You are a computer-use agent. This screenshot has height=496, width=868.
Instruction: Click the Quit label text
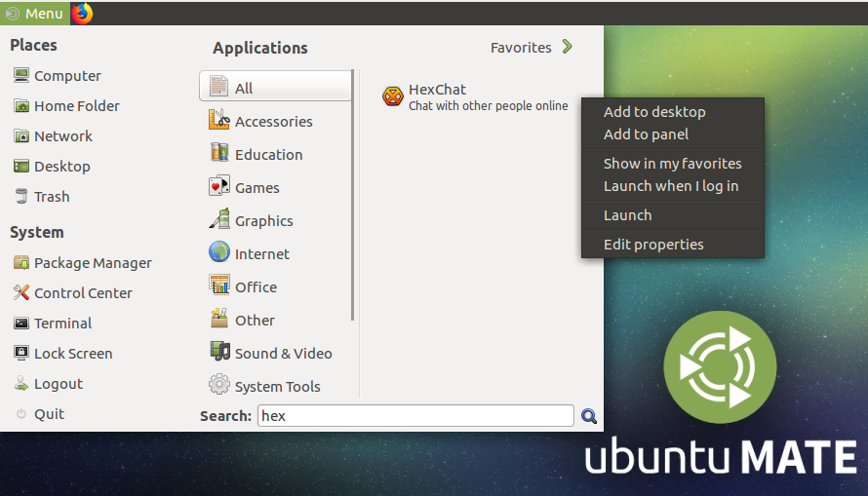[50, 414]
